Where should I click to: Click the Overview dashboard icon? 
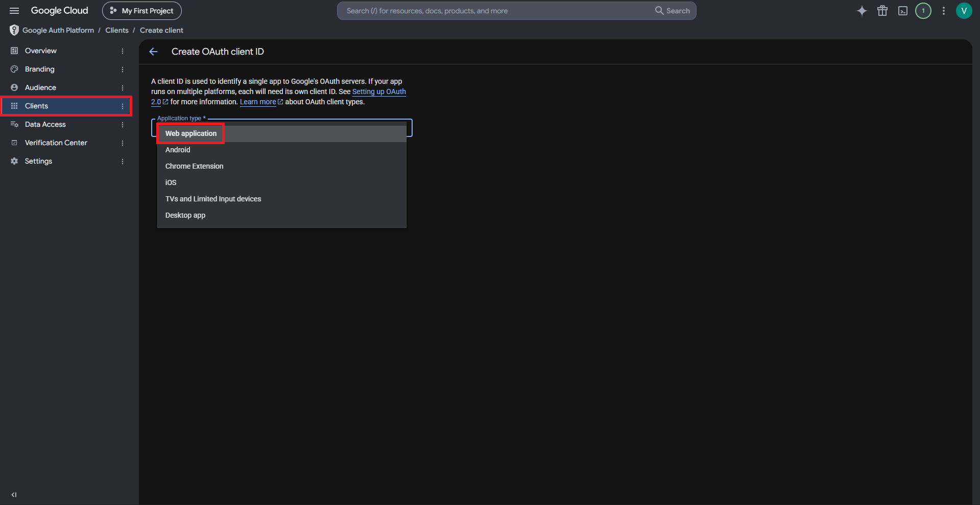[x=14, y=51]
